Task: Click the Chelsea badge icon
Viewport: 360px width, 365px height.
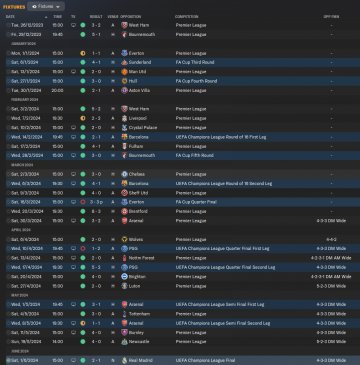Action: pyautogui.click(x=124, y=174)
